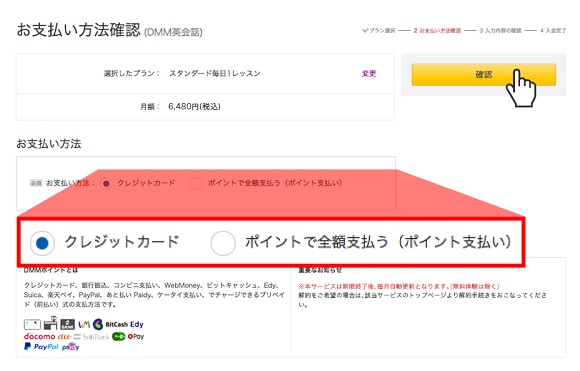This screenshot has height=371, width=580.
Task: Click the page title お支払い方法確認
Action: pyautogui.click(x=79, y=30)
